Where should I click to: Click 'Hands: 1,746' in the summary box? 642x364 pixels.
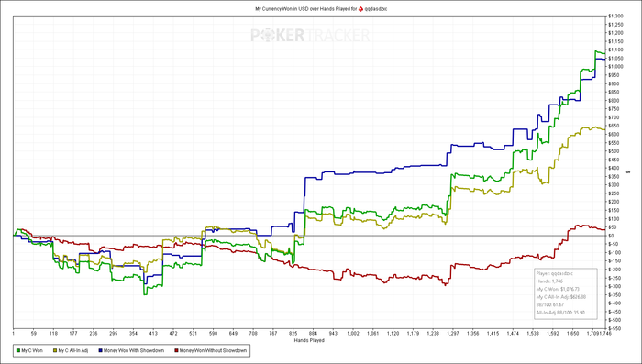(x=548, y=281)
